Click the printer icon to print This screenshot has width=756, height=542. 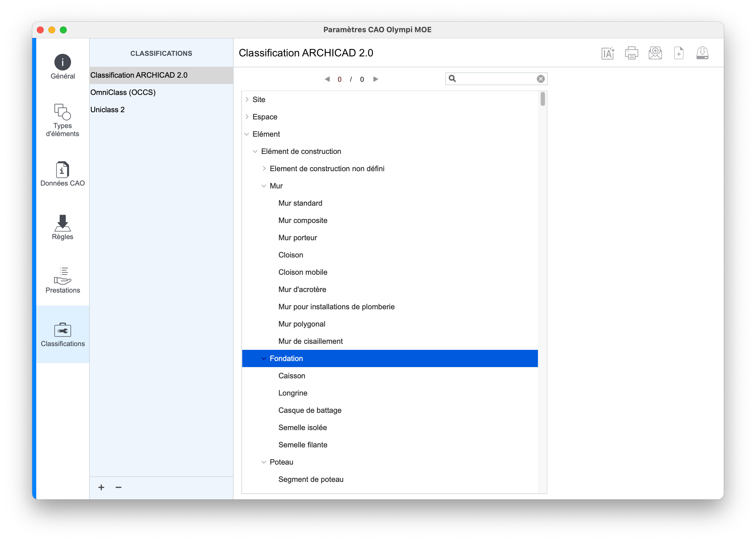click(631, 53)
